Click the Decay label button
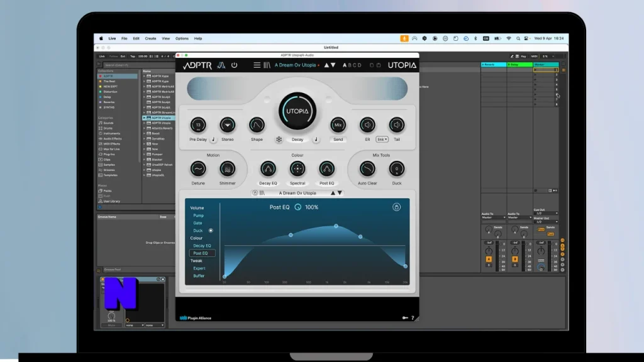Viewport: 644px width, 362px height. [x=297, y=140]
